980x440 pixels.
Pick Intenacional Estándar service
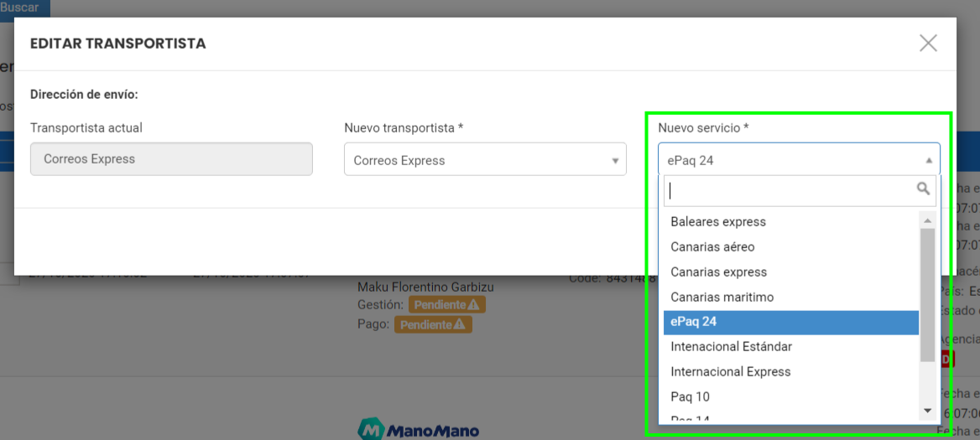[x=791, y=346]
